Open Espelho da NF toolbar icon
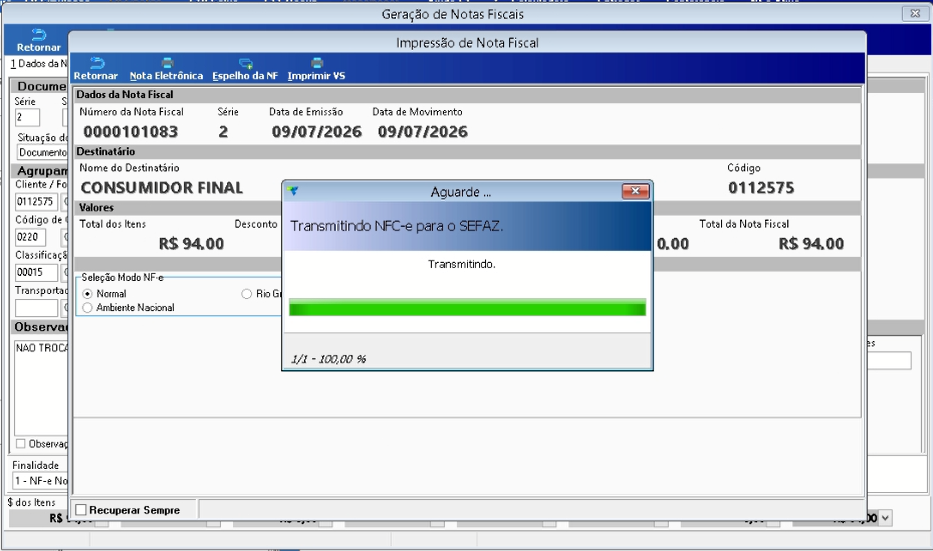This screenshot has width=933, height=551. pyautogui.click(x=246, y=63)
